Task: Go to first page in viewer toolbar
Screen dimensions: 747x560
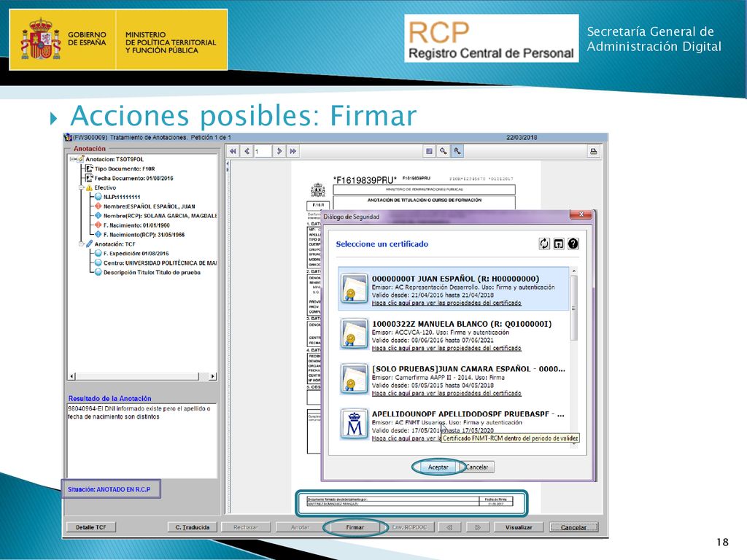Action: [233, 151]
